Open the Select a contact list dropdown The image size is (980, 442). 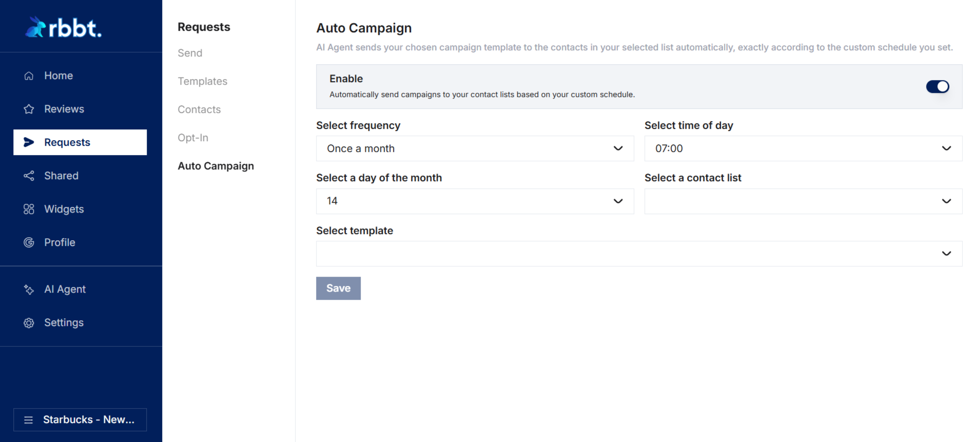pos(802,201)
